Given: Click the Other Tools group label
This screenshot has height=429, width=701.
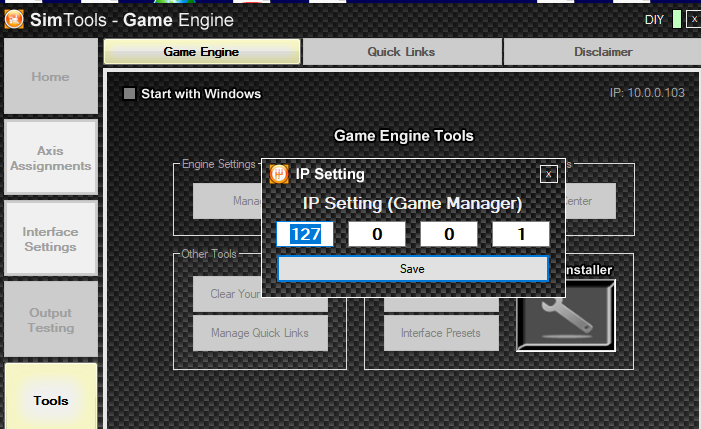Looking at the screenshot, I should 209,254.
